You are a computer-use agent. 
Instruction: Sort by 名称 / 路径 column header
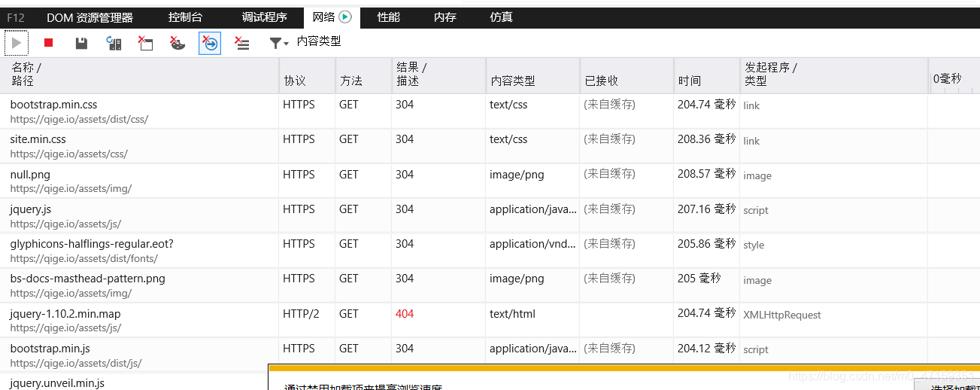(139, 75)
